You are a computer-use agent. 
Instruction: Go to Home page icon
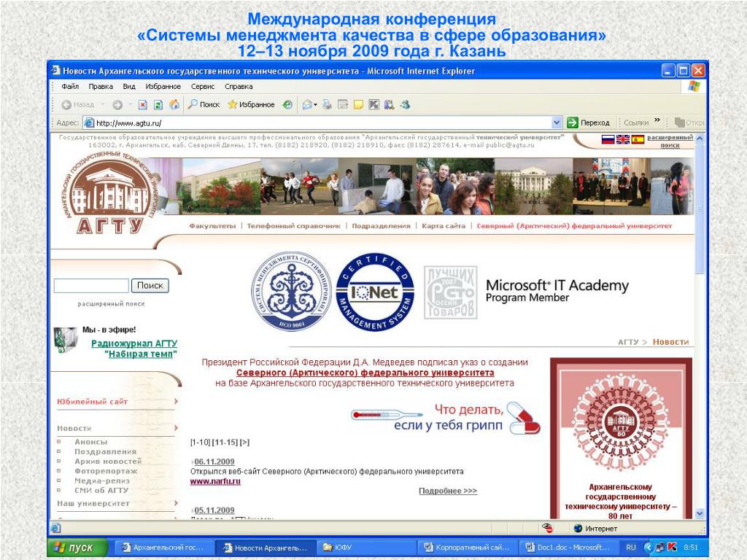174,105
